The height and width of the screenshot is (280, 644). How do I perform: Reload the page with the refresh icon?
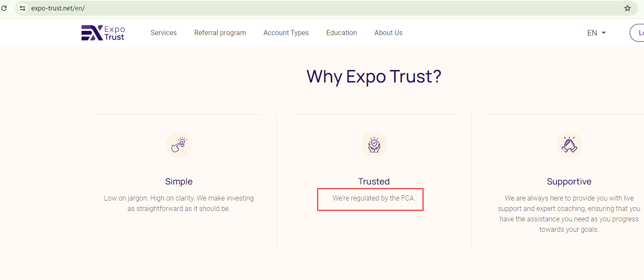click(4, 8)
